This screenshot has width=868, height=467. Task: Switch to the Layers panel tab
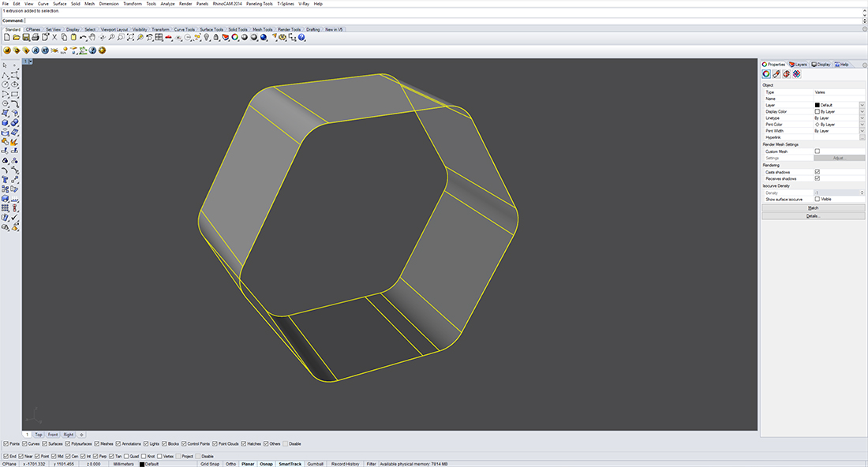pos(799,64)
